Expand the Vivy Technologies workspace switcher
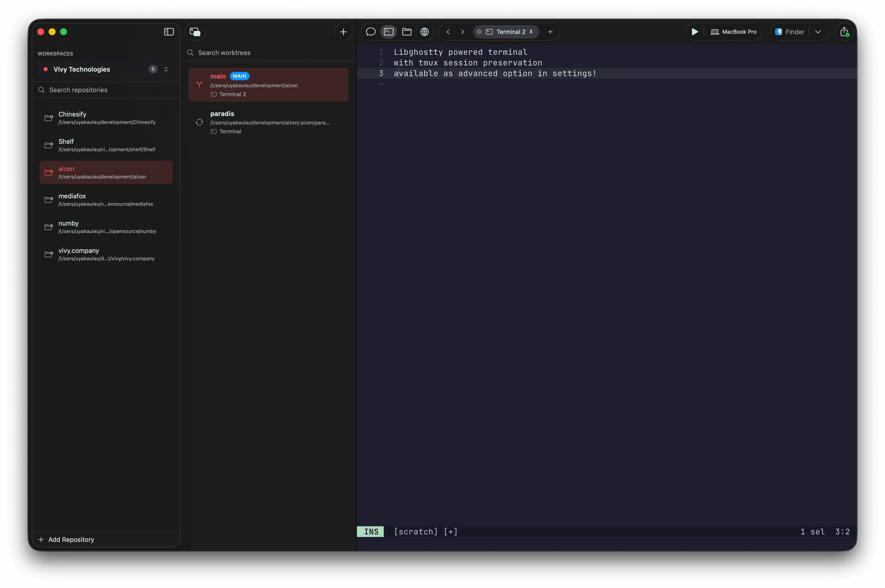This screenshot has width=885, height=588. [x=166, y=69]
